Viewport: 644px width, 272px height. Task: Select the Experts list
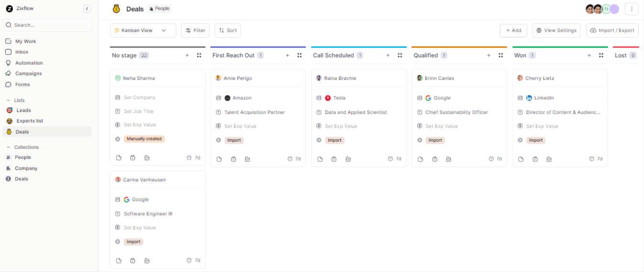[30, 121]
